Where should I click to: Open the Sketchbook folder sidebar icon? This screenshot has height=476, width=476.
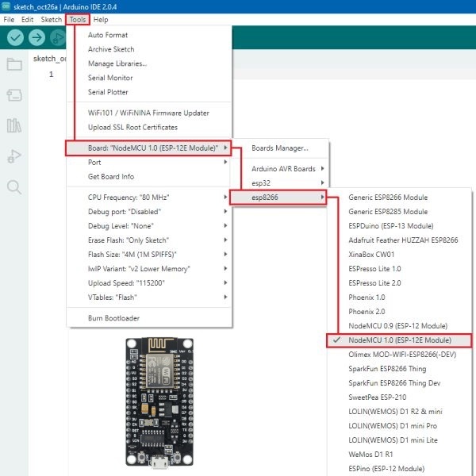[14, 65]
